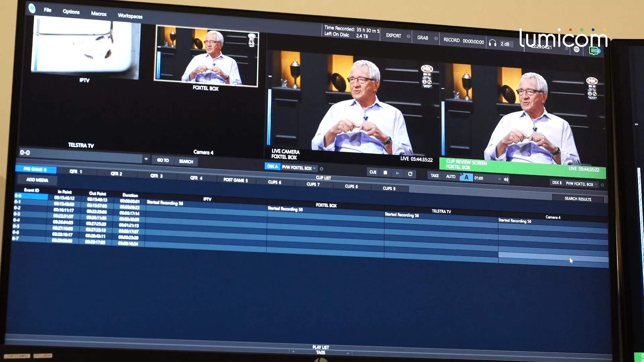Switch to the QTR 2 tab
Image resolution: width=644 pixels, height=362 pixels.
point(116,174)
